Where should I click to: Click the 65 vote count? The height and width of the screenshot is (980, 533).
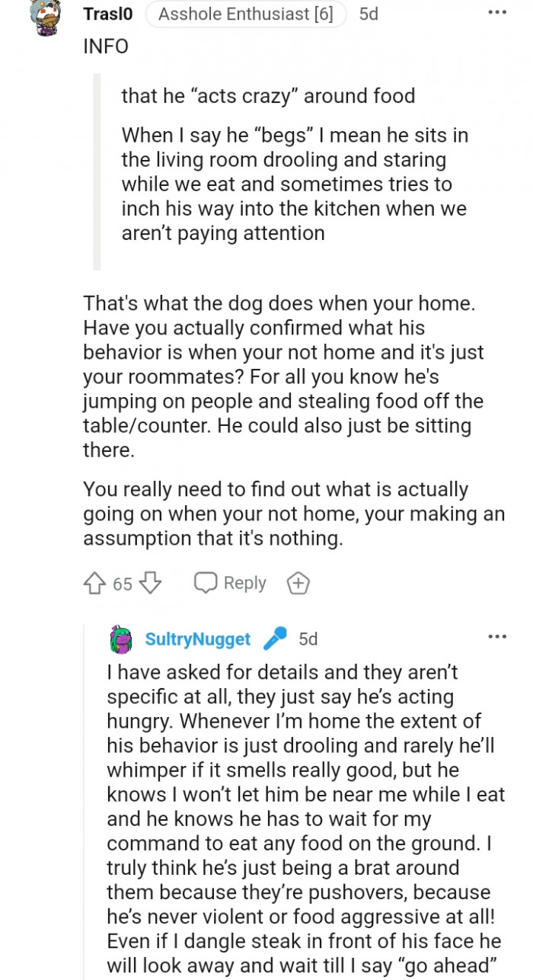[x=123, y=584]
